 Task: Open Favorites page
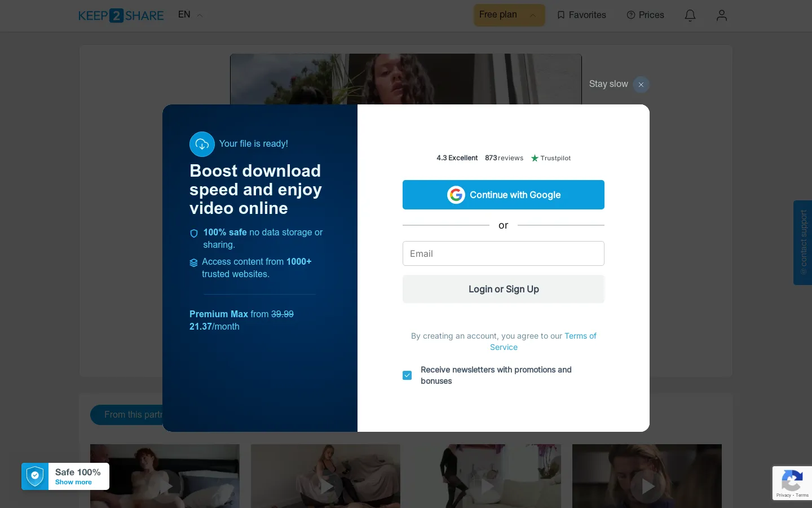click(x=581, y=15)
